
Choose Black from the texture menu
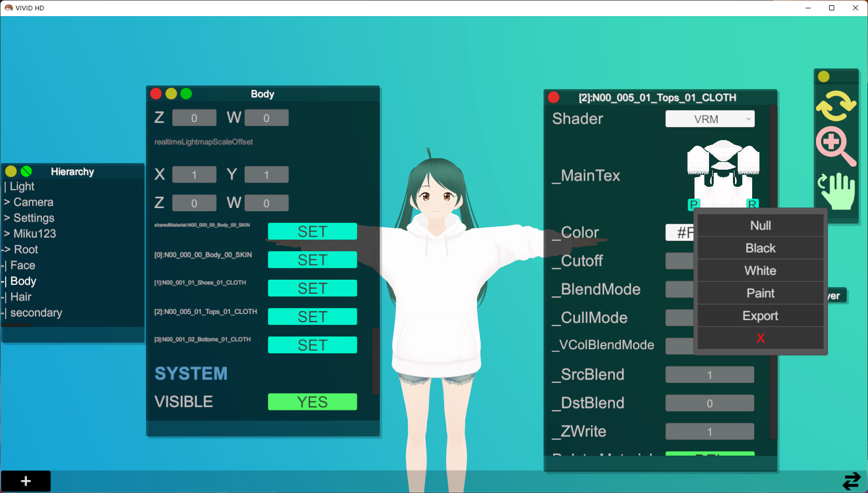(760, 248)
